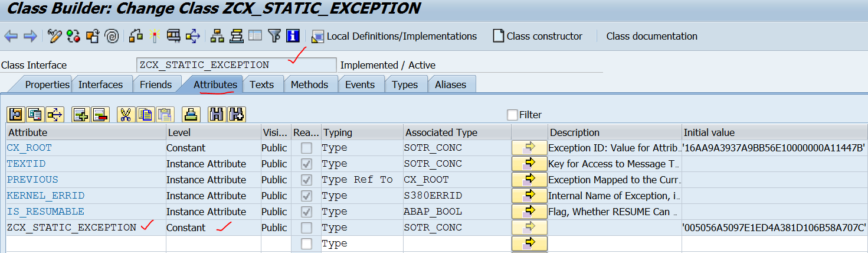Click the Class constructor button
Viewport: 868px width, 253px height.
pyautogui.click(x=538, y=36)
